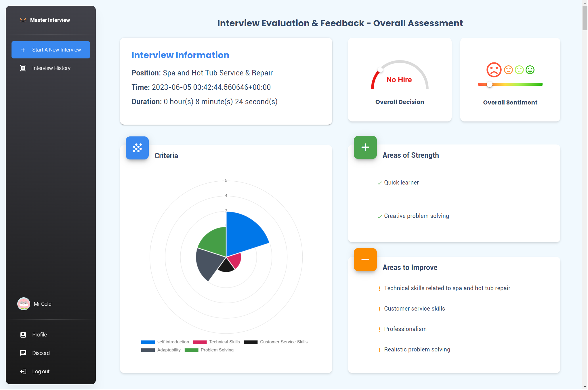Select the Interview History icon in sidebar

coord(23,68)
